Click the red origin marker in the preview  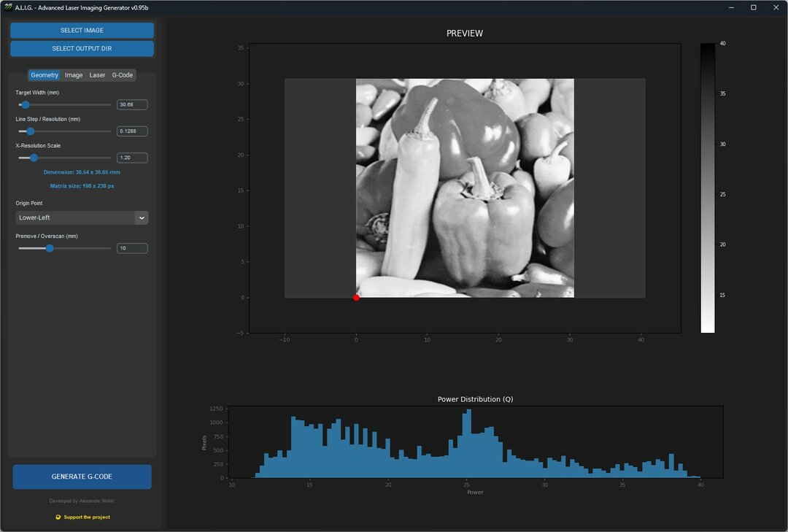pyautogui.click(x=356, y=297)
